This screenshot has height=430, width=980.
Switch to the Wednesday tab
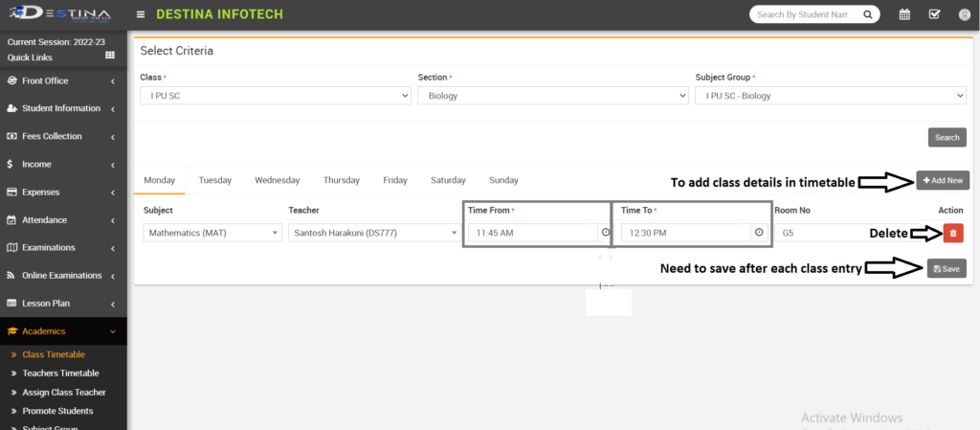(277, 180)
